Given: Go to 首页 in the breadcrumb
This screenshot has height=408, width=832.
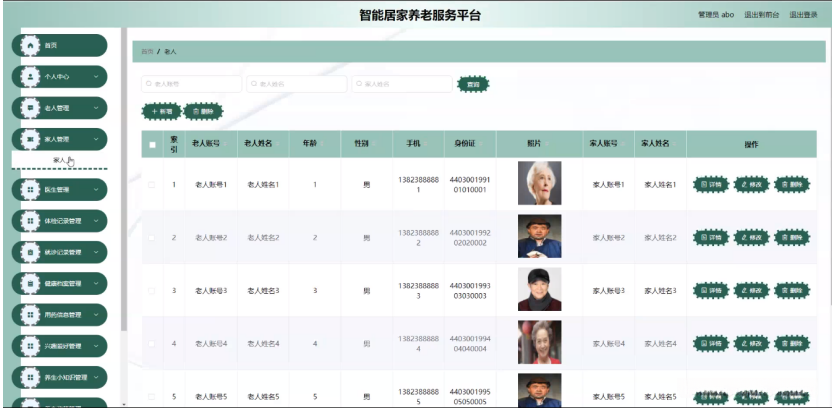Looking at the screenshot, I should coord(147,52).
